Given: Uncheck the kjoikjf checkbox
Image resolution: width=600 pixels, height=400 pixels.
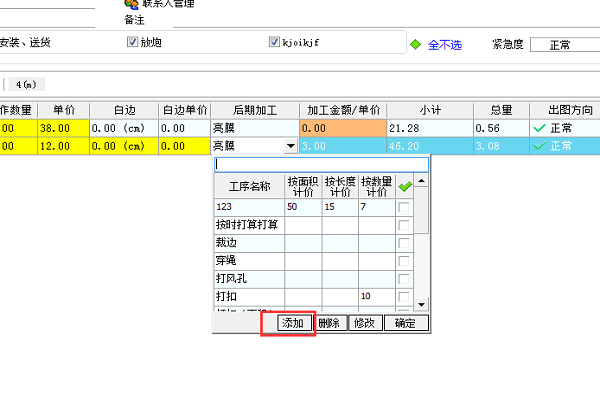Looking at the screenshot, I should (274, 42).
